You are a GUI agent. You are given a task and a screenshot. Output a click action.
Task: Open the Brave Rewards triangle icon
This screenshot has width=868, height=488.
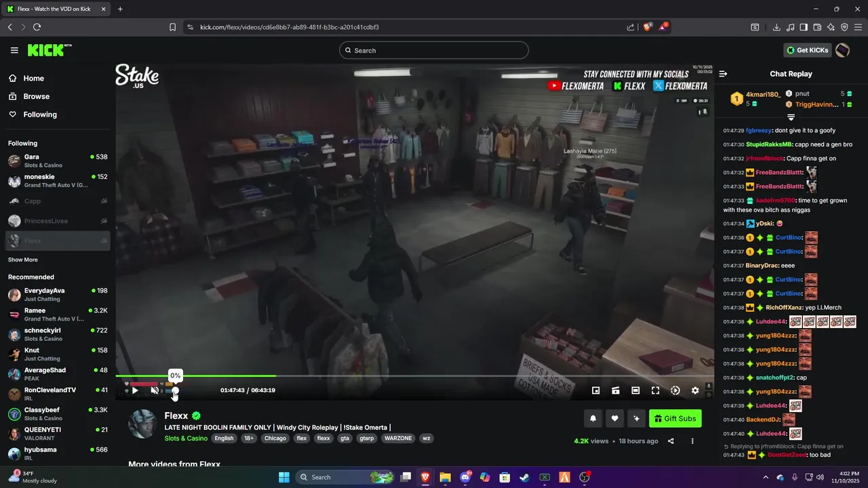pyautogui.click(x=664, y=27)
